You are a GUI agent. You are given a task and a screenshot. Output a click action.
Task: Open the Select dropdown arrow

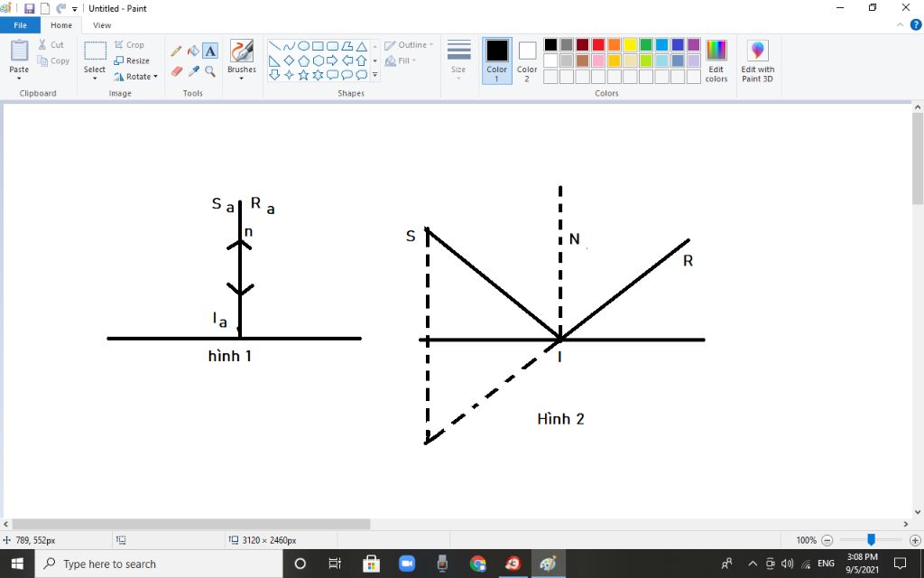94,79
